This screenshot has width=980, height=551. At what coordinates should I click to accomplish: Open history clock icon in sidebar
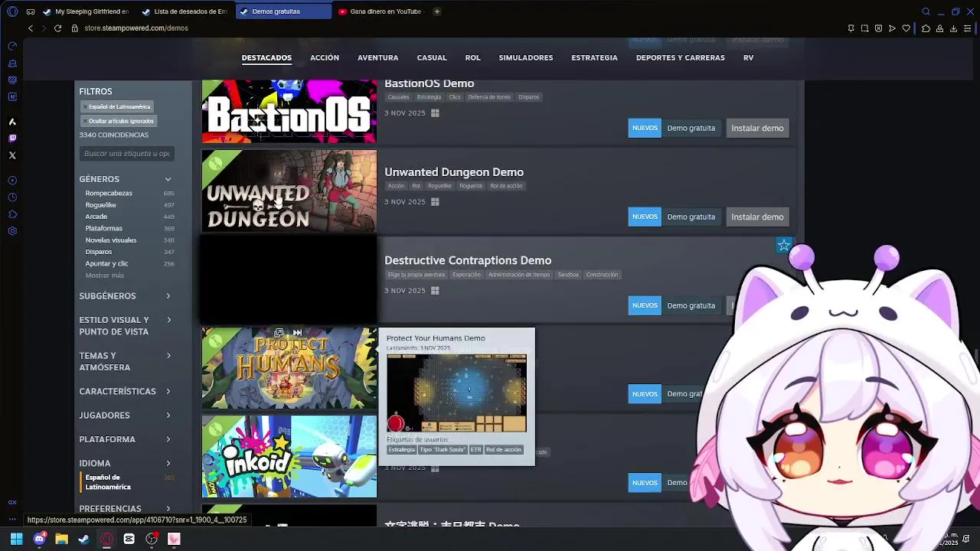pos(12,197)
